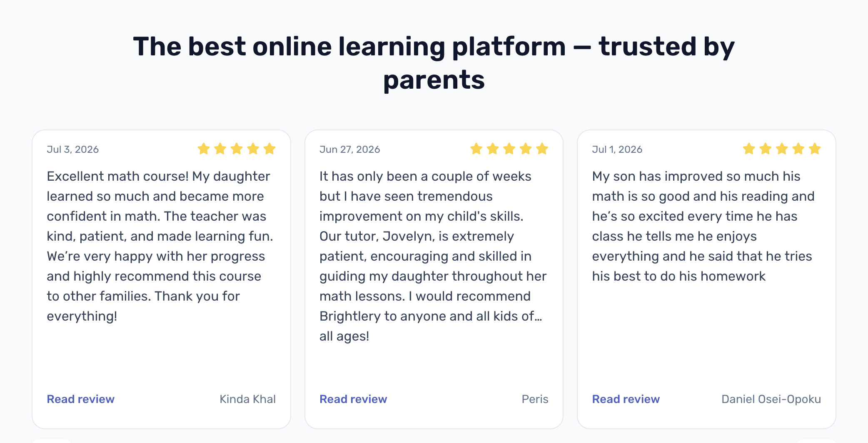Screen dimensions: 868x443
Task: Click reviewer name Kinda Khal
Action: (x=247, y=399)
